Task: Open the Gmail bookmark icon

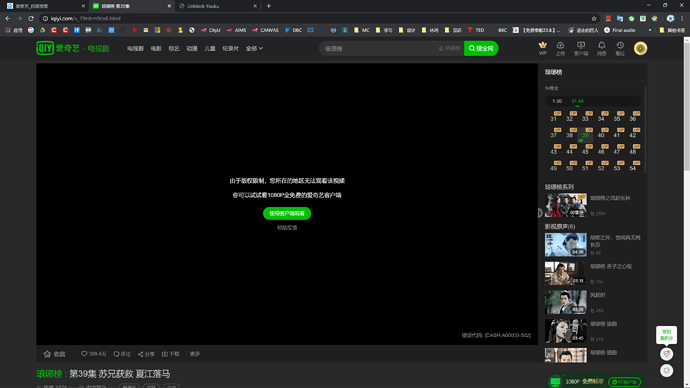Action: (146, 30)
